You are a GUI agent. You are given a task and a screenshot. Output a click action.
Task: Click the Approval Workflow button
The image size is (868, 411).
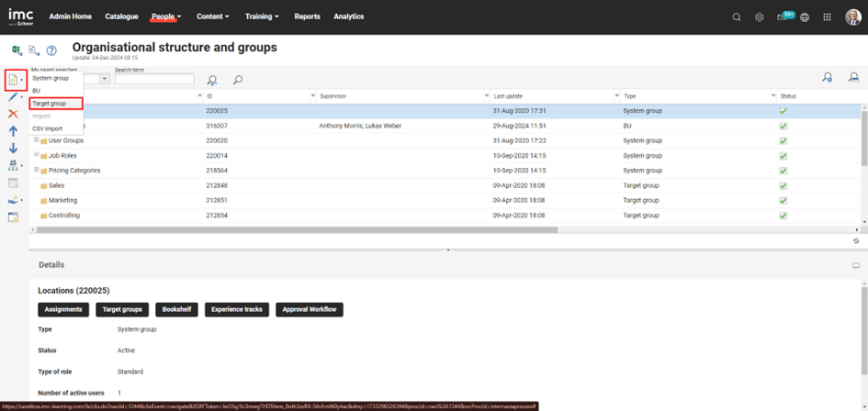[309, 309]
